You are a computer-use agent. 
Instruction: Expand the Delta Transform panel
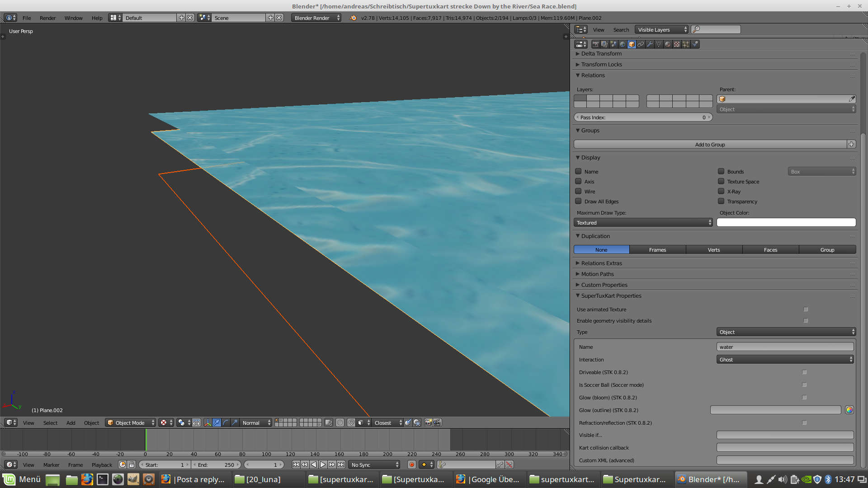[x=601, y=54]
